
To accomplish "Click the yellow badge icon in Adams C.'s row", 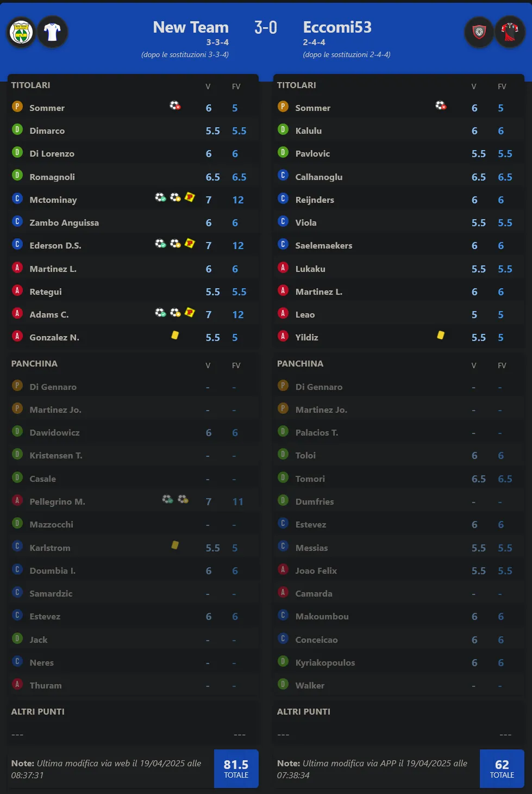I will click(x=190, y=312).
